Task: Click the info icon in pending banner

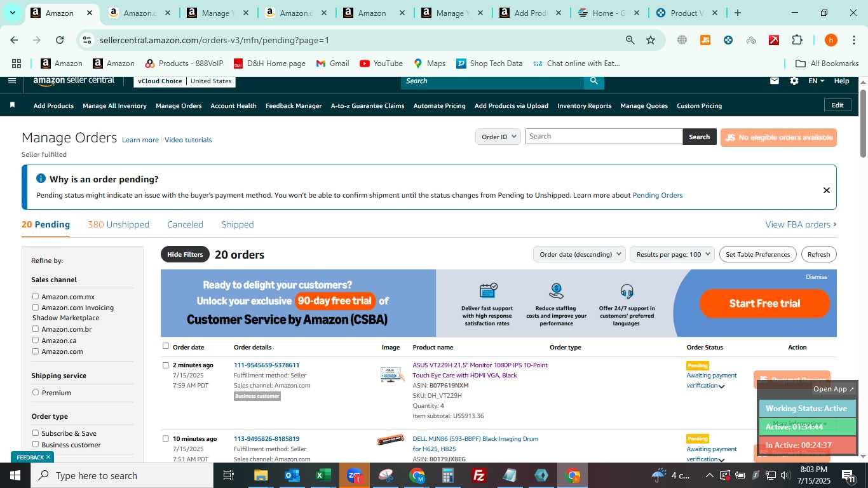Action: [x=41, y=179]
